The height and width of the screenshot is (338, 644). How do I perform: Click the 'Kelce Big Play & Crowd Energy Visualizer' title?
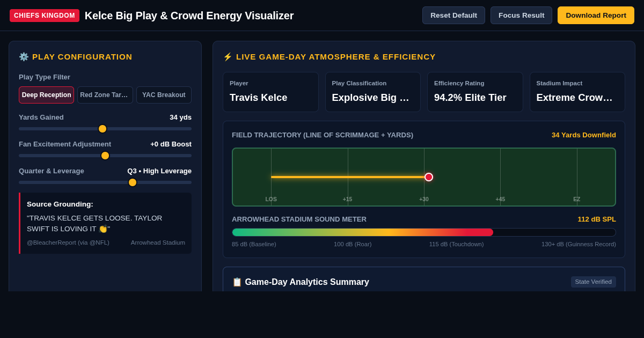click(189, 16)
